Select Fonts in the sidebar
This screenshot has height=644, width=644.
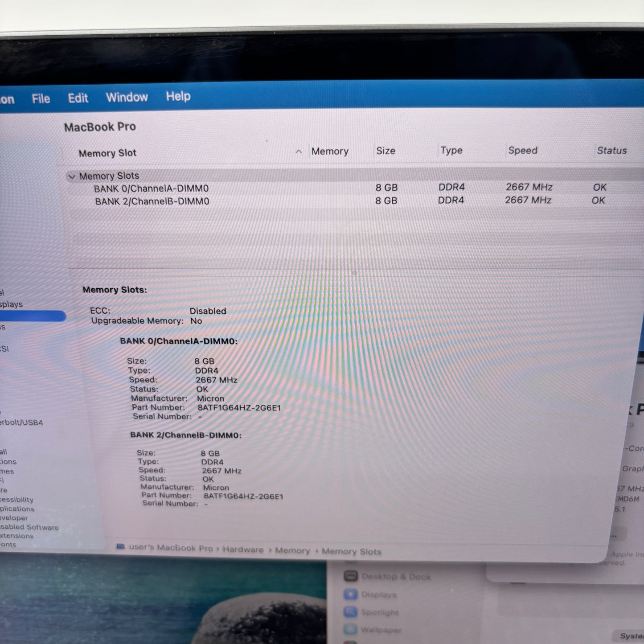(x=8, y=545)
